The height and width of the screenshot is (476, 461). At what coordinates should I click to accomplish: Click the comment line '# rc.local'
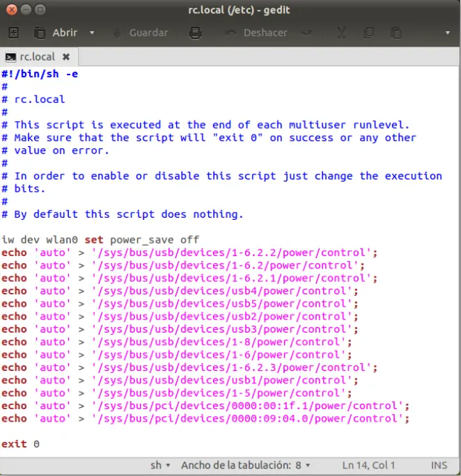pyautogui.click(x=33, y=100)
